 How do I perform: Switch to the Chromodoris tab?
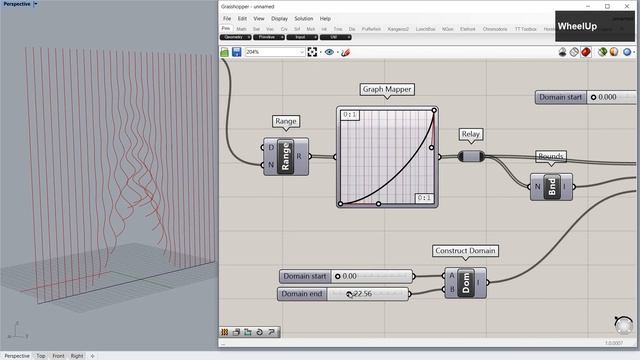click(x=495, y=29)
